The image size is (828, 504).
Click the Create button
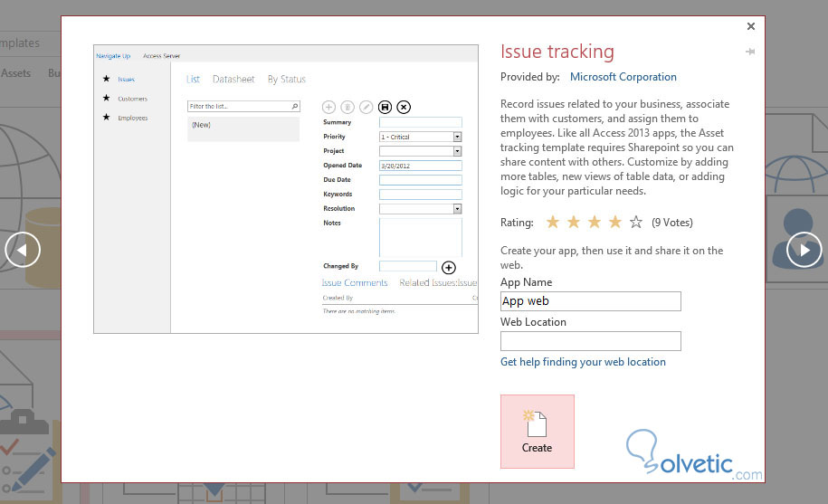click(x=537, y=432)
